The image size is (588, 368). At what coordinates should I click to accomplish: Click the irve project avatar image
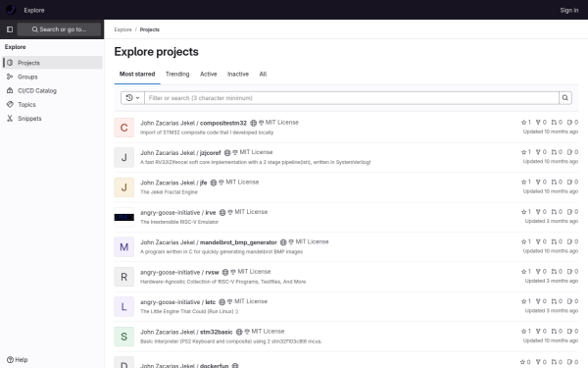124,217
